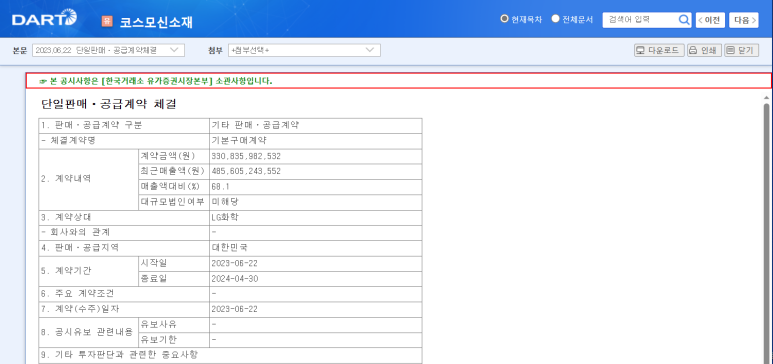Click the company name 코스모신소재
The height and width of the screenshot is (364, 773).
(156, 22)
